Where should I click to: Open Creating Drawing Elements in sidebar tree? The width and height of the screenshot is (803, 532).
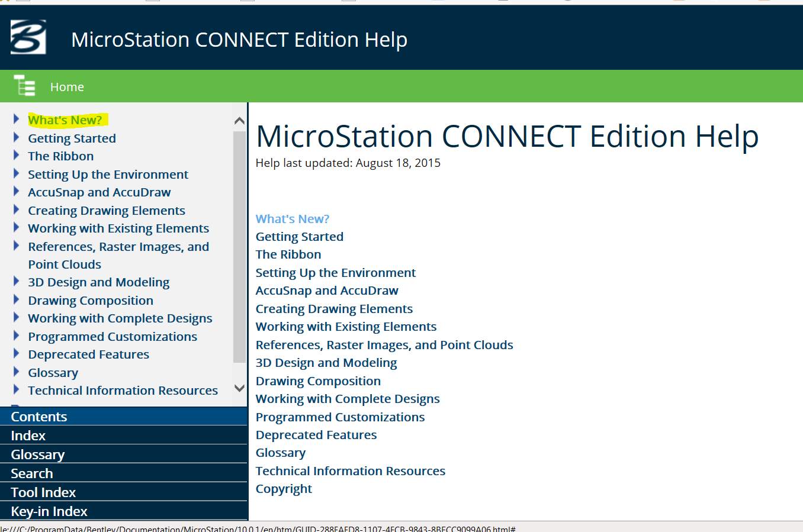click(107, 211)
